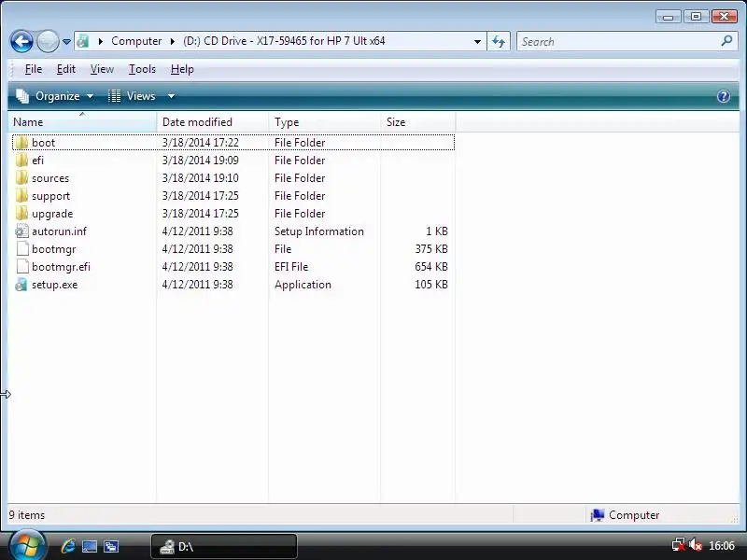
Task: Open recent pages dropdown beside Forward button
Action: coord(66,42)
